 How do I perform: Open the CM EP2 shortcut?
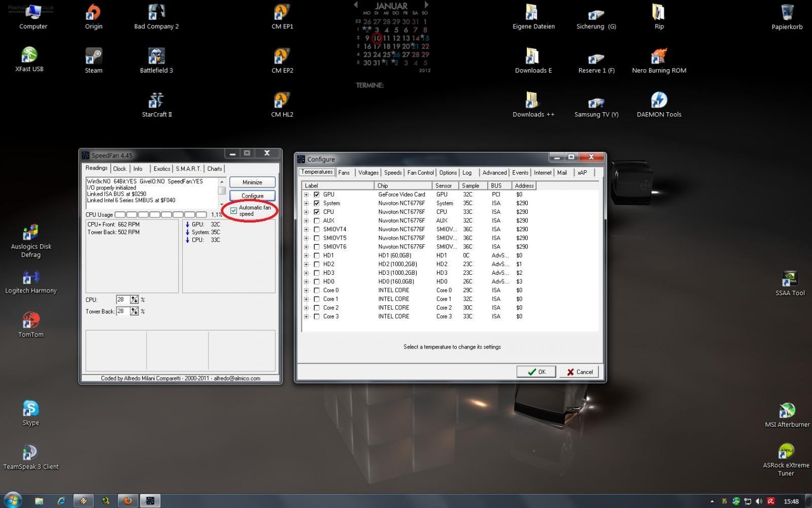[x=282, y=60]
